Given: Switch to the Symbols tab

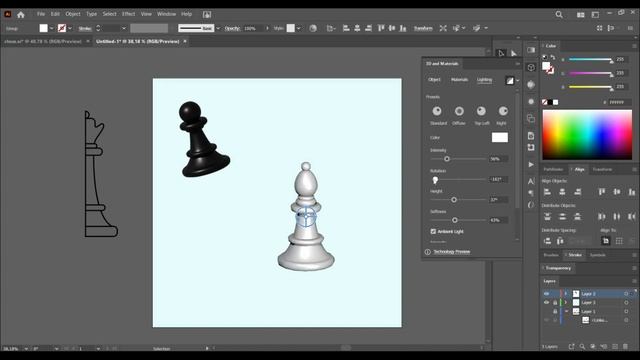Looking at the screenshot, I should pos(598,255).
